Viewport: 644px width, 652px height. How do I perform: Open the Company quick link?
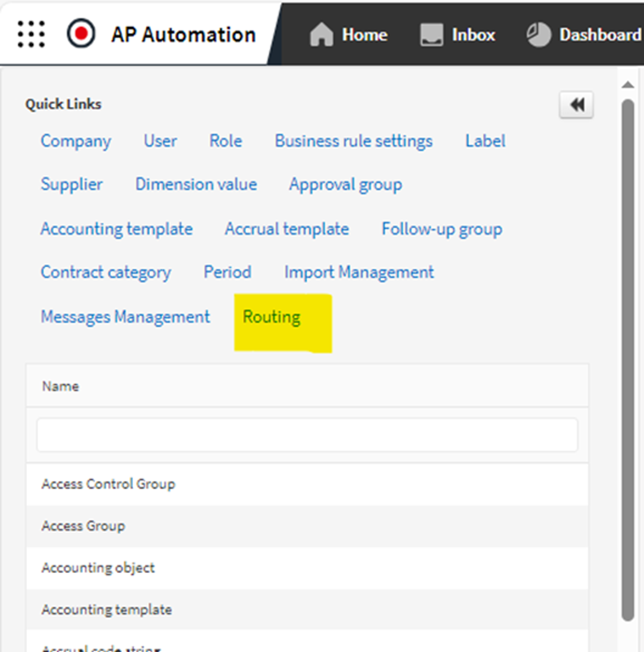76,141
